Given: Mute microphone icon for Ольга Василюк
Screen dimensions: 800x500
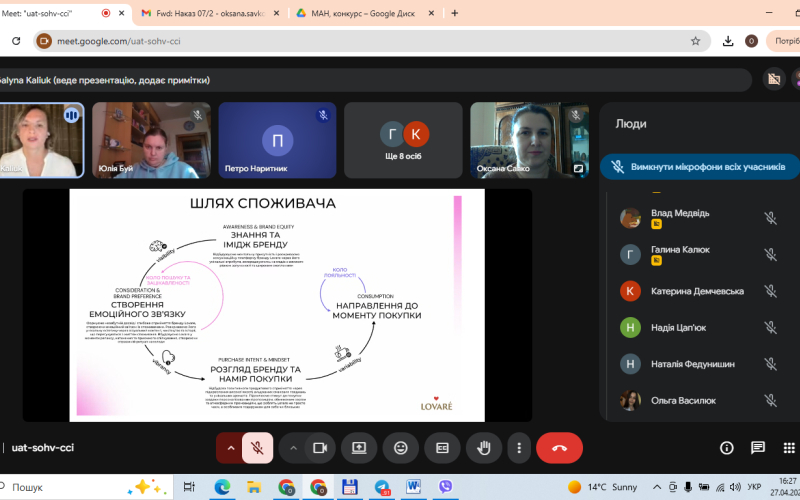Looking at the screenshot, I should pyautogui.click(x=770, y=401).
